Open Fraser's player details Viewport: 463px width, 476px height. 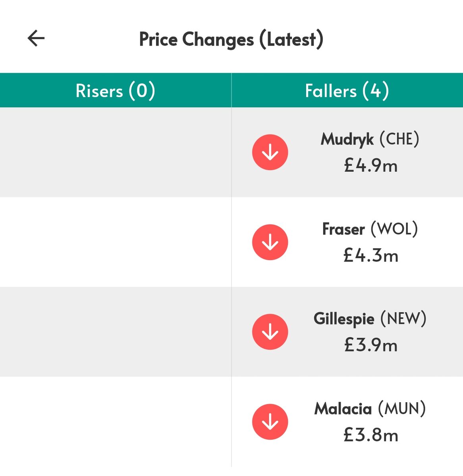click(x=343, y=229)
